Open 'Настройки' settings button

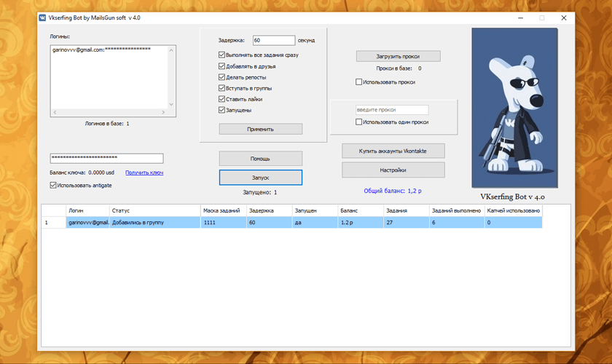coord(393,170)
